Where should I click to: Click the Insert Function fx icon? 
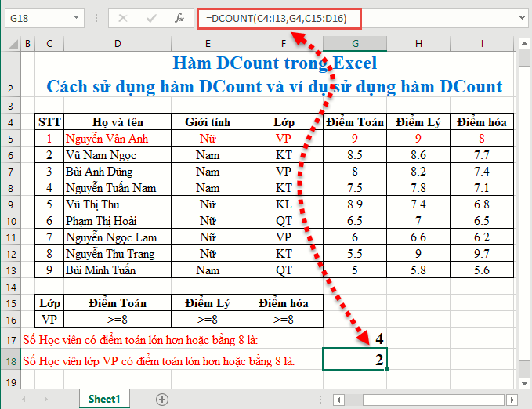coord(179,18)
